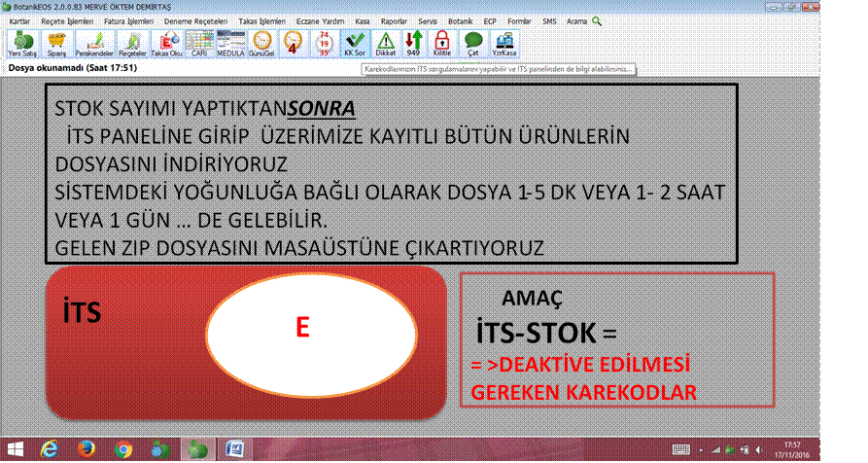Click the Yeni Satış toolbar icon
Screen dimensions: 868x463
pyautogui.click(x=21, y=44)
